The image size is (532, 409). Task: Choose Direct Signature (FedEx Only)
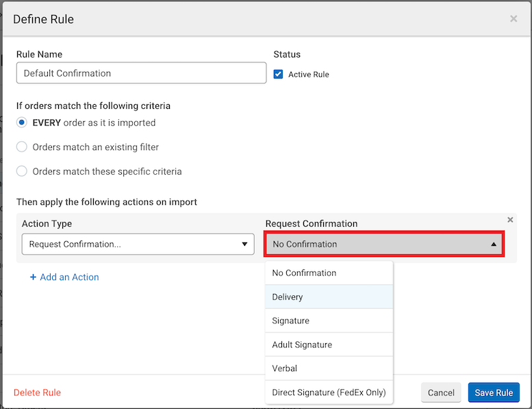[x=329, y=393]
